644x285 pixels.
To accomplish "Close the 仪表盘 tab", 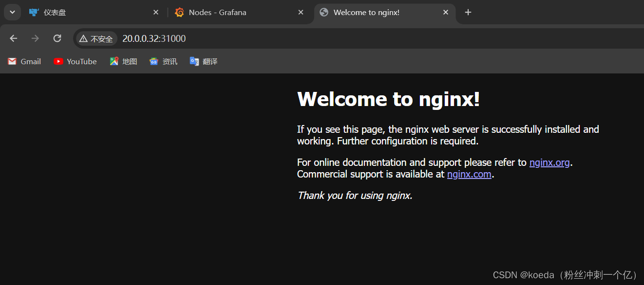I will pyautogui.click(x=156, y=13).
